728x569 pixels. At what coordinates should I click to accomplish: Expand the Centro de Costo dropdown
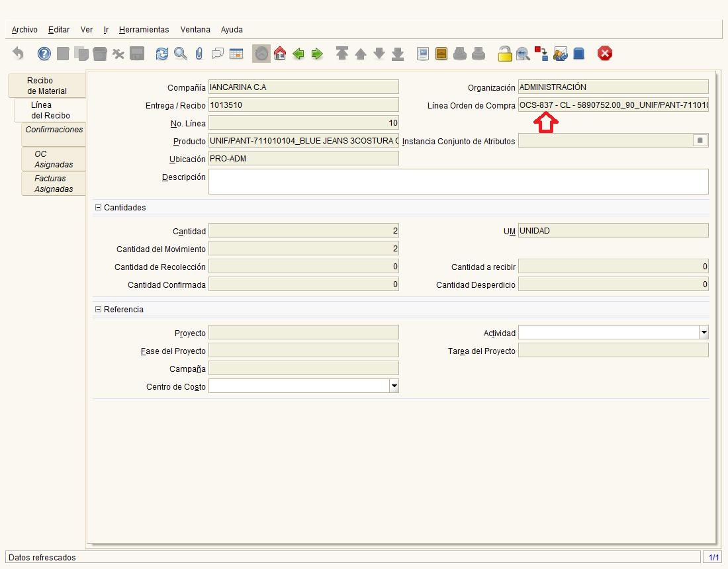pyautogui.click(x=394, y=386)
